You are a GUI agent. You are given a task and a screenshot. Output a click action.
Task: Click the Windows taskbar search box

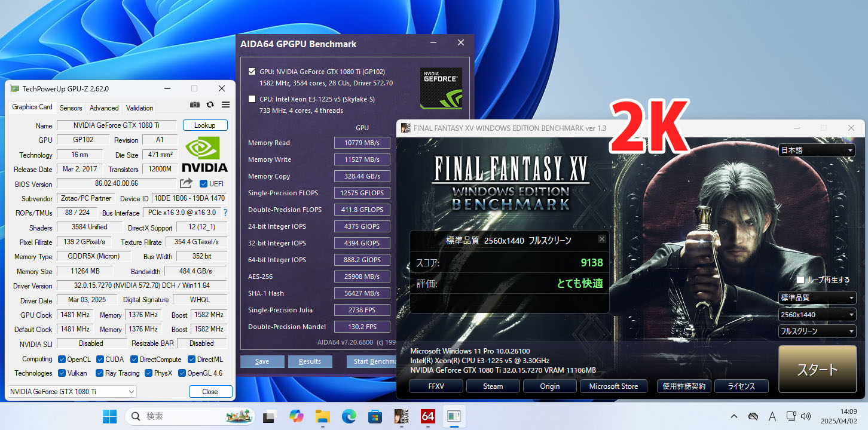click(x=190, y=416)
